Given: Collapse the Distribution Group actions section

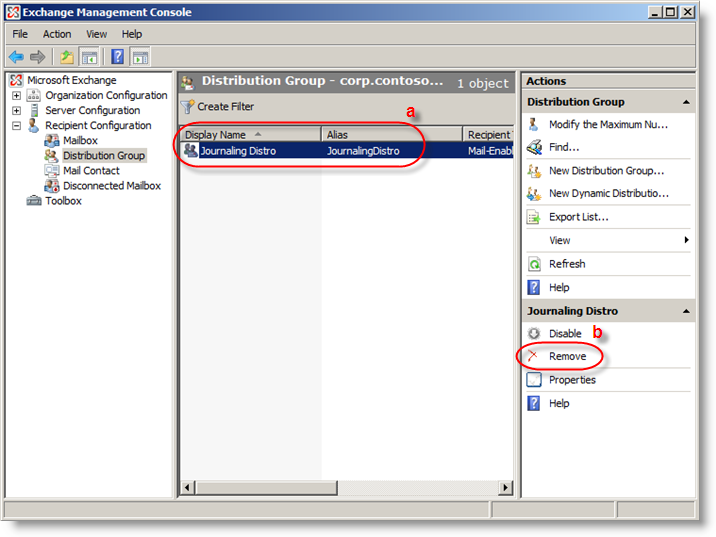Looking at the screenshot, I should (x=686, y=102).
